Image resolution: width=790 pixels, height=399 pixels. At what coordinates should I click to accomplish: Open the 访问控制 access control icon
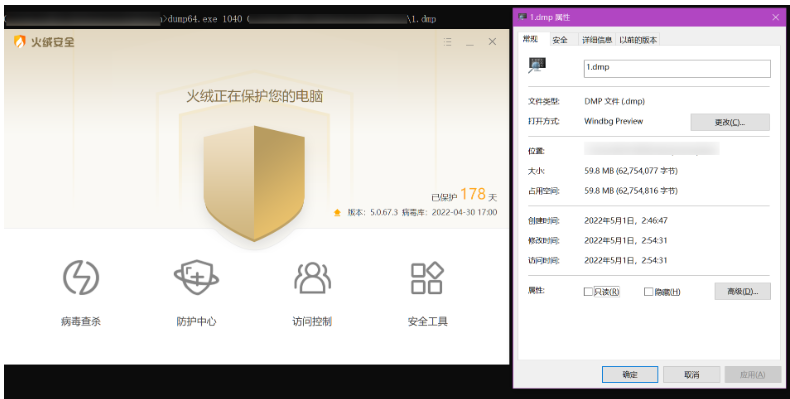coord(312,278)
